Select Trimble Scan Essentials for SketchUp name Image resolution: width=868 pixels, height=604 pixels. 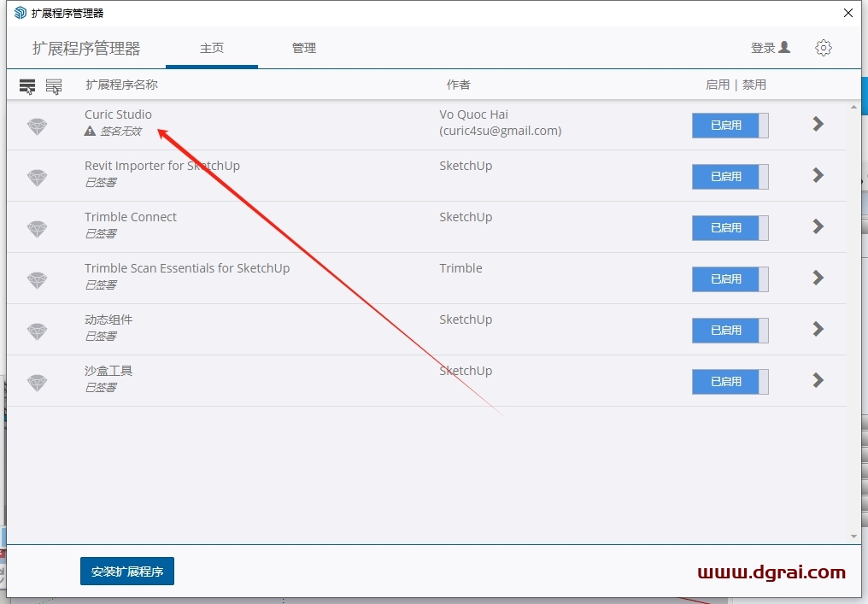pos(187,268)
